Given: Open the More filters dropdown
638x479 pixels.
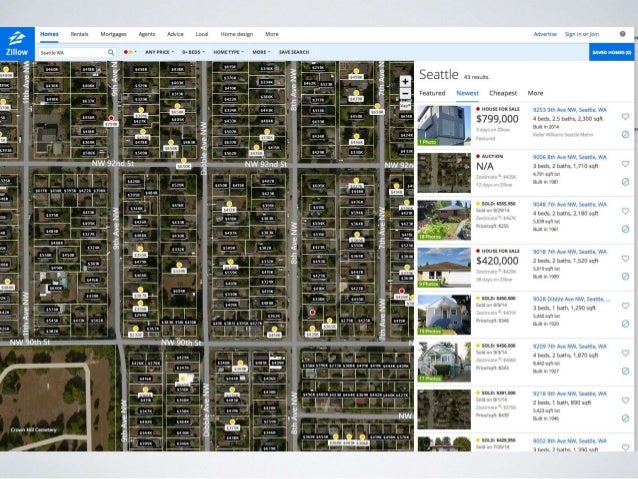Looking at the screenshot, I should pyautogui.click(x=261, y=52).
